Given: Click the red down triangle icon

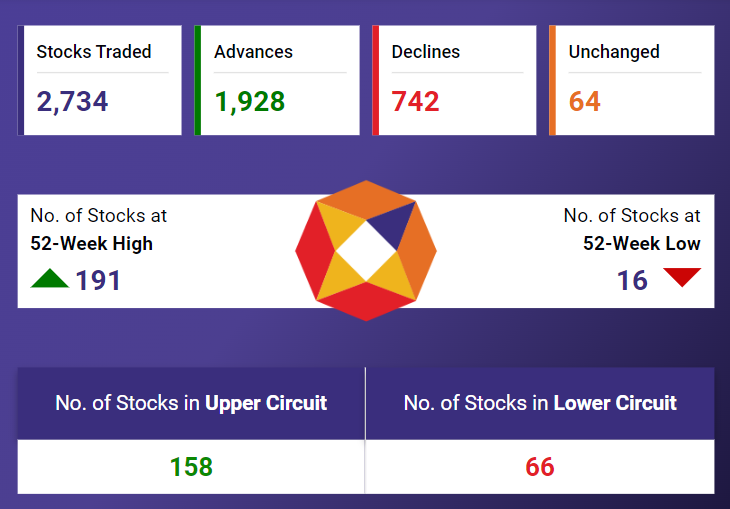Looking at the screenshot, I should click(x=681, y=277).
